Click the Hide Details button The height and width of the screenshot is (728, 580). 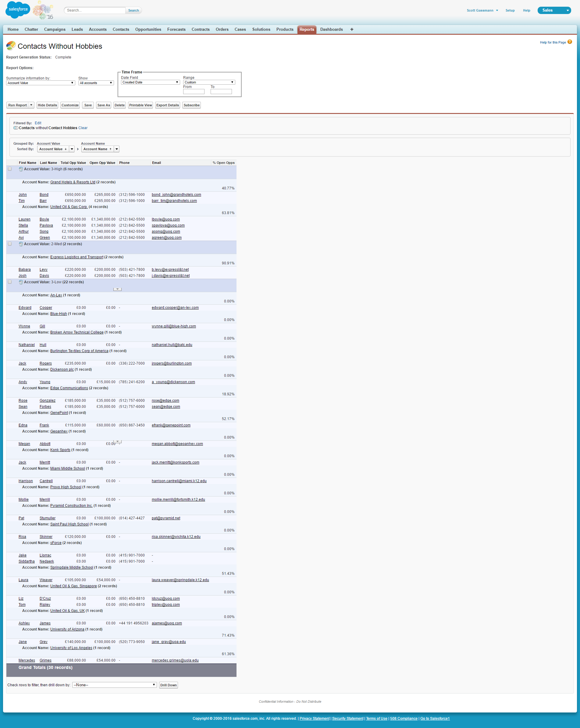[x=47, y=105]
